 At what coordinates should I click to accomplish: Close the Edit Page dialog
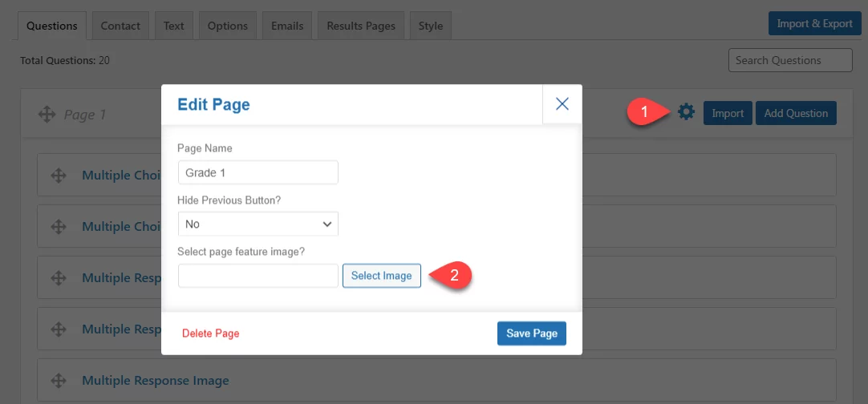(x=562, y=104)
